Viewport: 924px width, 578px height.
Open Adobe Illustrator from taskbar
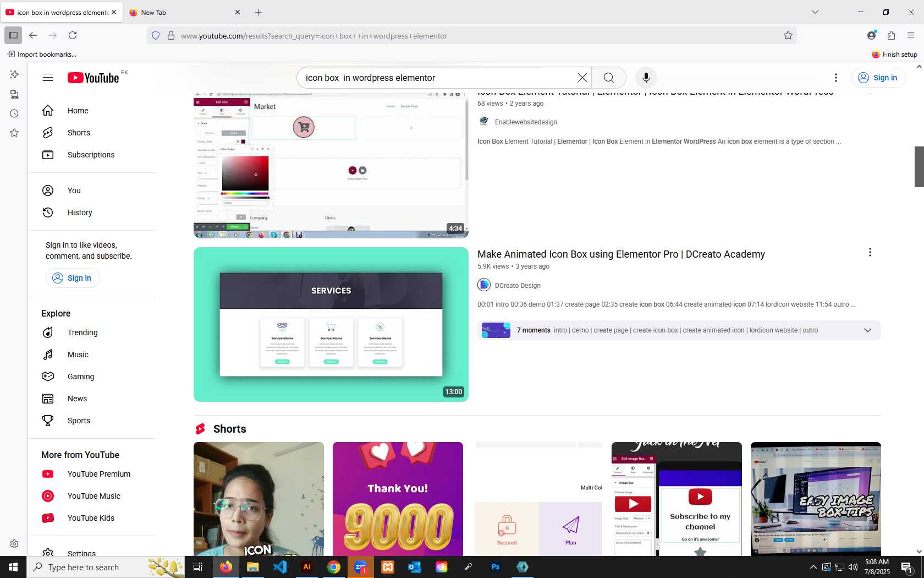307,567
